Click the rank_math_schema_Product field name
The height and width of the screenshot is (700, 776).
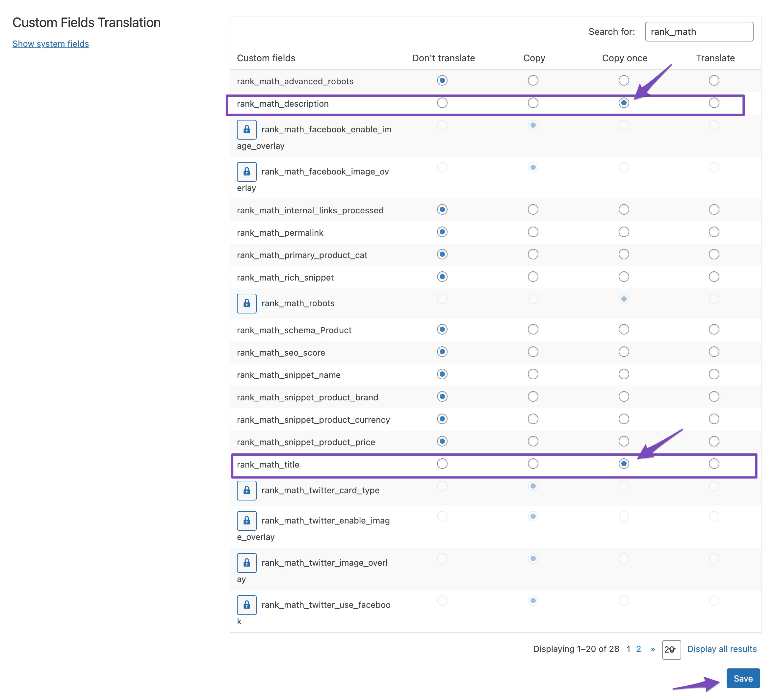294,330
